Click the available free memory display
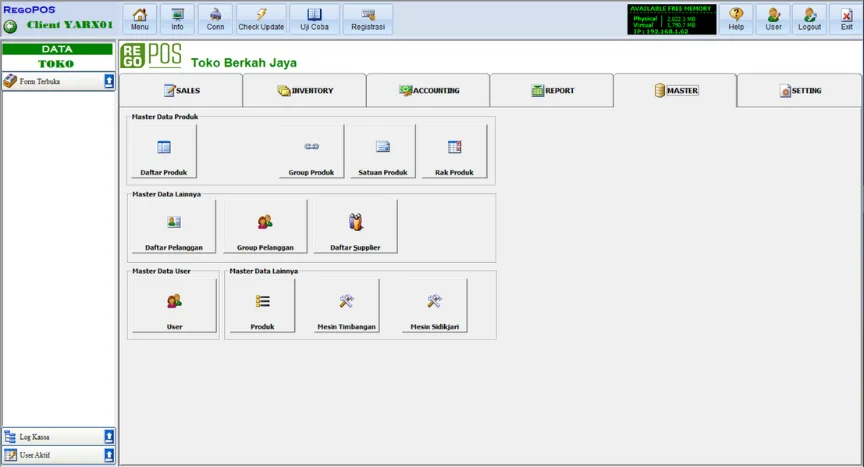The image size is (864, 467). [x=671, y=19]
